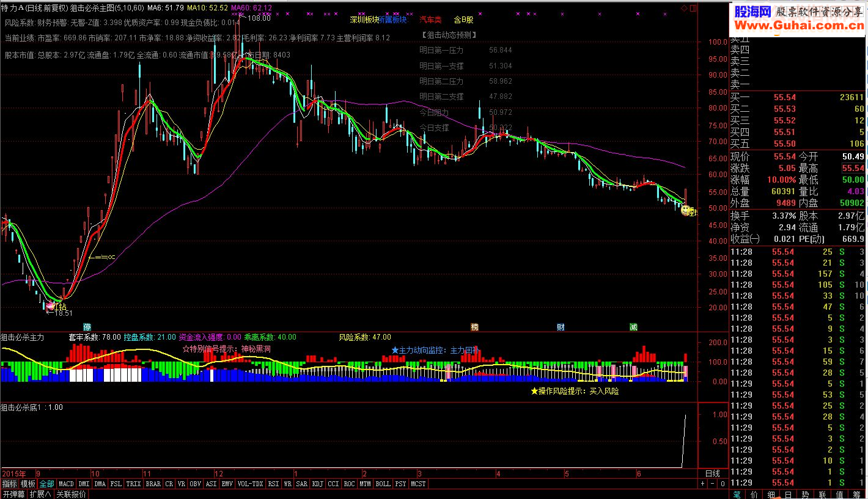
Task: Select the CCI indicator
Action: [333, 484]
